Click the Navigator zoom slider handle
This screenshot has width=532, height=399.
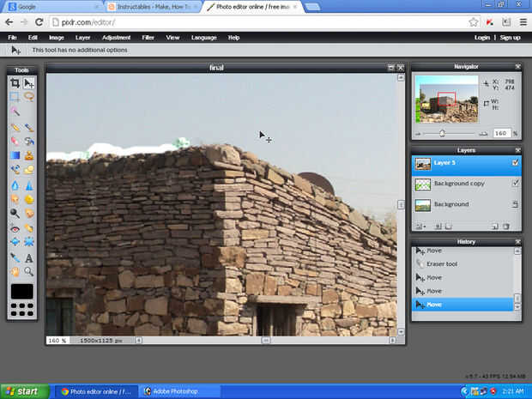coord(442,133)
